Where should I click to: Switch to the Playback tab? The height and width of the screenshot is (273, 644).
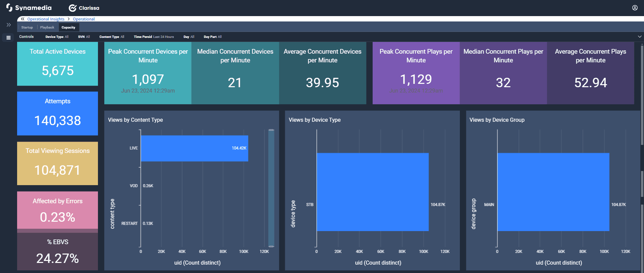[47, 28]
